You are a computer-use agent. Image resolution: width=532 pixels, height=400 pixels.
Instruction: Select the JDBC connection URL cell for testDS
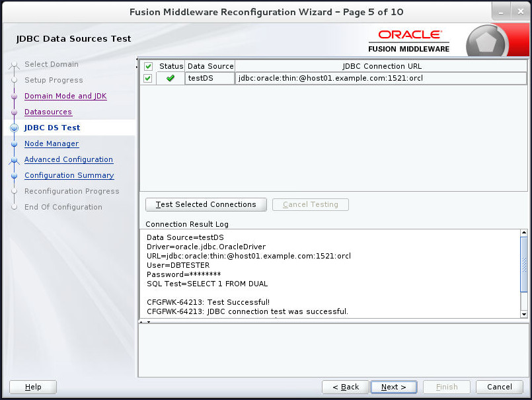tap(381, 79)
